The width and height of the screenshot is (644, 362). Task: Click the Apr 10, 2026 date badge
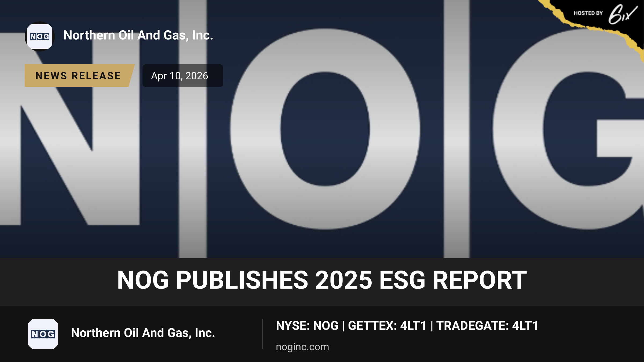(x=183, y=76)
